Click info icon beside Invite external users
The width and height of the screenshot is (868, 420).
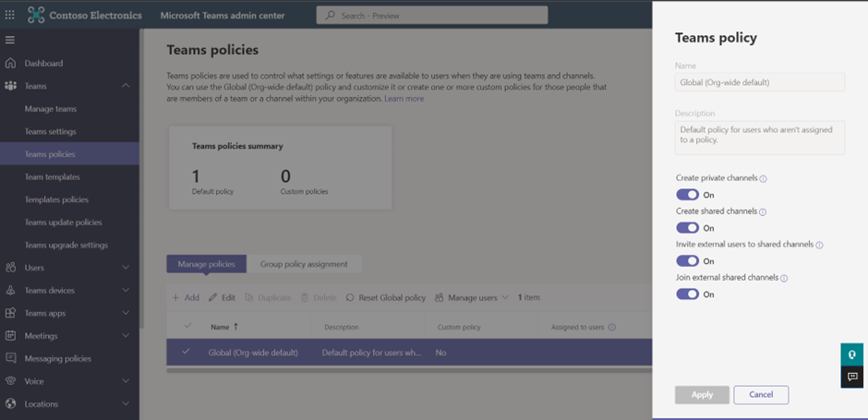(819, 246)
